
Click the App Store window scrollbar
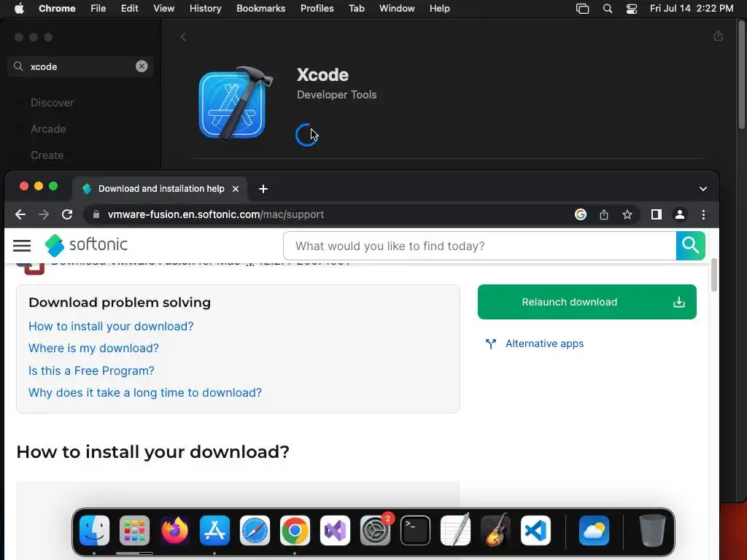point(742,74)
